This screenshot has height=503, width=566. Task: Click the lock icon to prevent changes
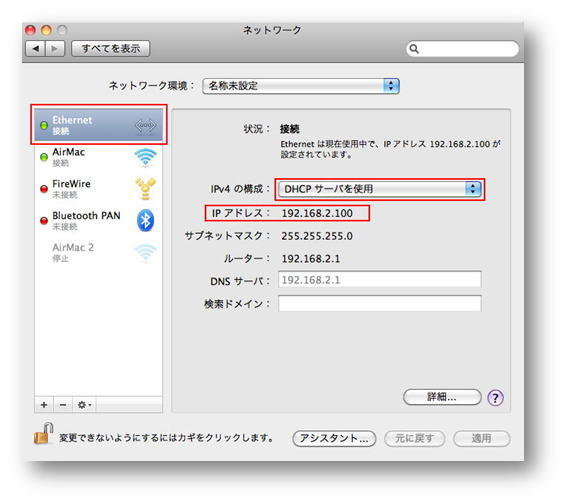43,434
